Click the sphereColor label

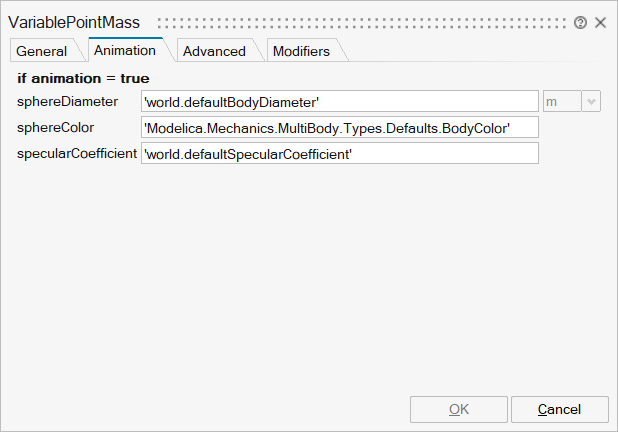55,127
